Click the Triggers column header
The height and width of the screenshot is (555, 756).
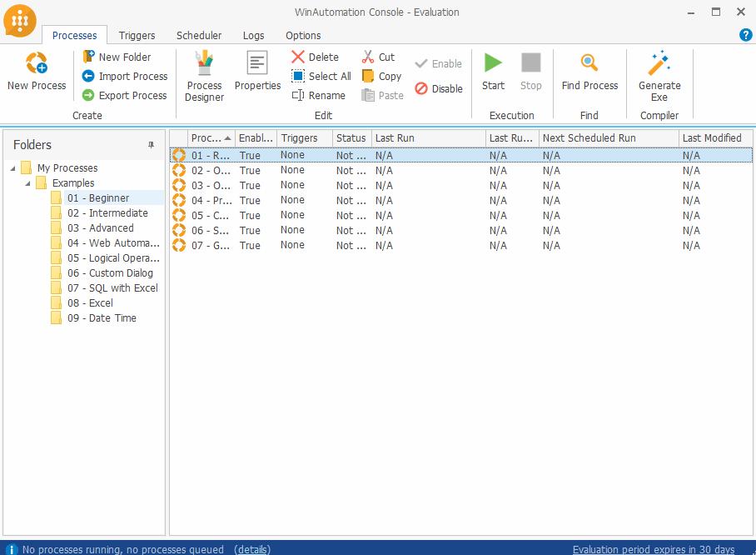[305, 138]
